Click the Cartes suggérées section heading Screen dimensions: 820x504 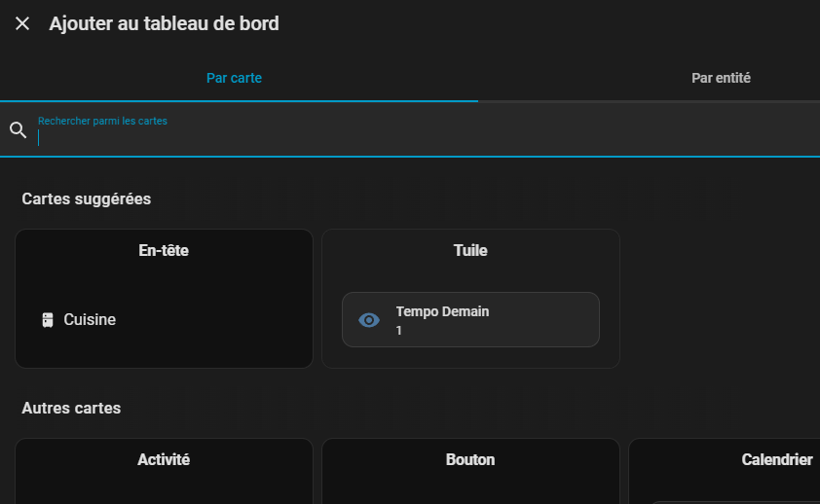pos(87,198)
